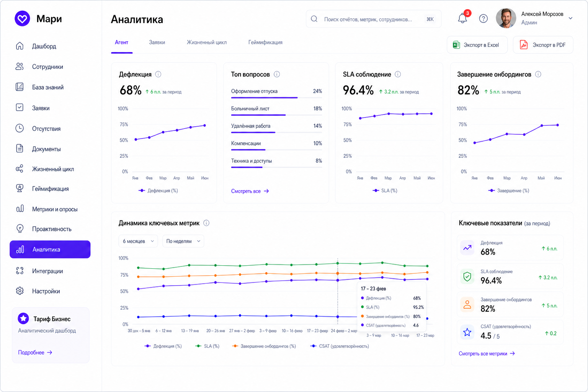
Task: Open the Смотреть все метрики link
Action: pos(487,354)
